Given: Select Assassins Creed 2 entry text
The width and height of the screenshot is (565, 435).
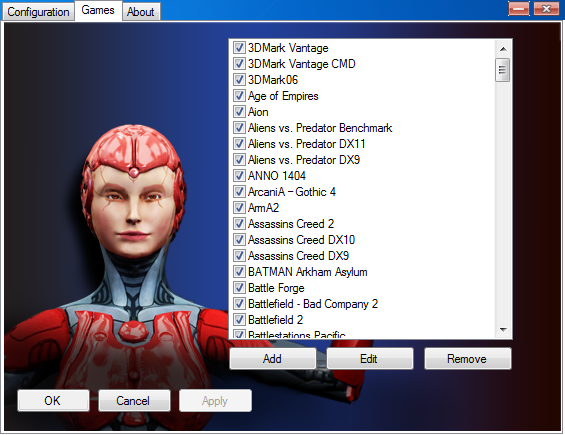Looking at the screenshot, I should pos(291,224).
